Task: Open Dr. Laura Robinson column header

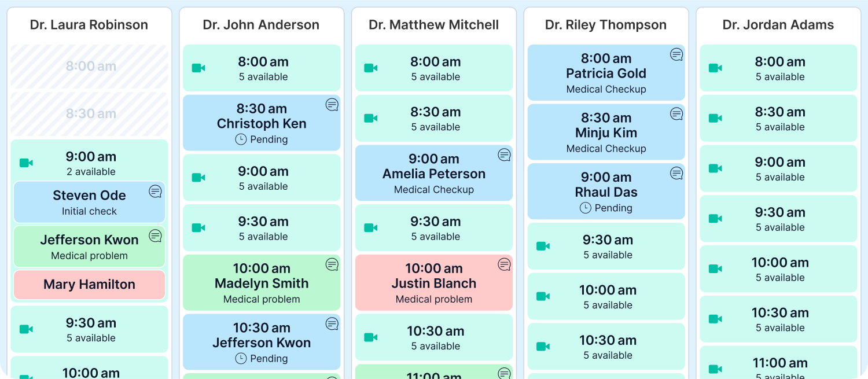Action: (x=89, y=25)
